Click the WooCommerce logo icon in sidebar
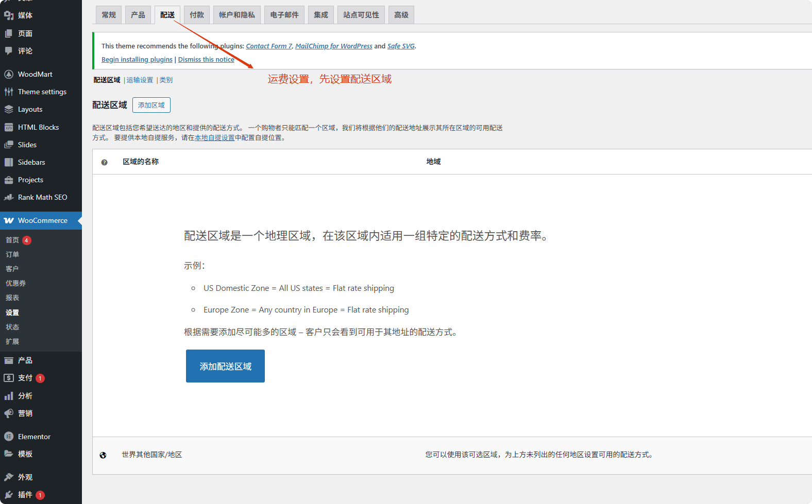 pyautogui.click(x=9, y=220)
